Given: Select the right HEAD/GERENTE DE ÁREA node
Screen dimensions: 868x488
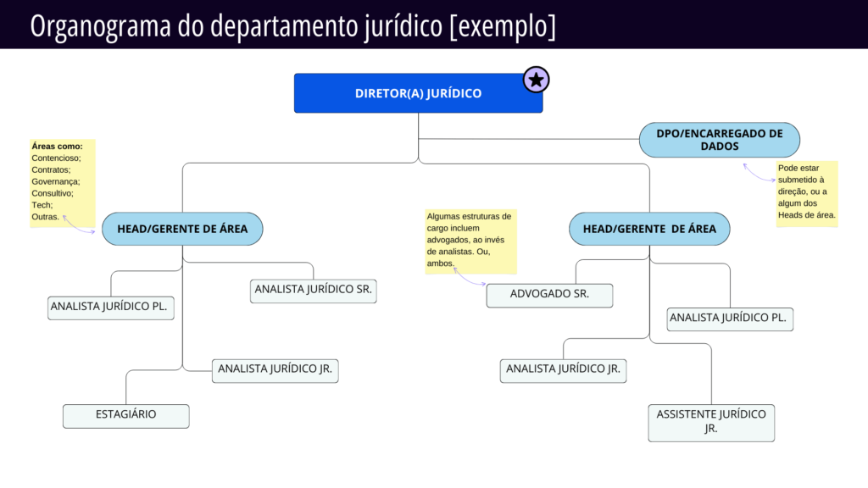Looking at the screenshot, I should (649, 228).
